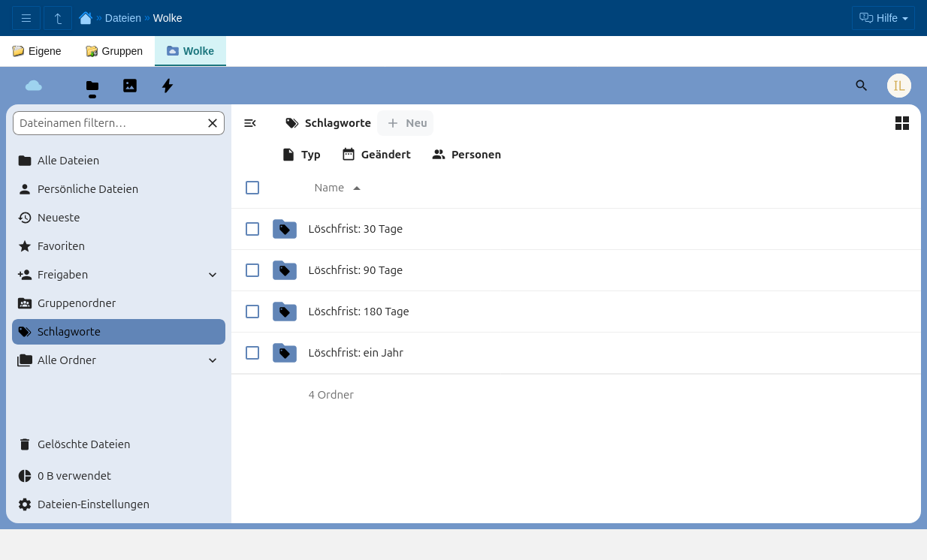Clear the file name filter
927x560 pixels.
click(213, 123)
